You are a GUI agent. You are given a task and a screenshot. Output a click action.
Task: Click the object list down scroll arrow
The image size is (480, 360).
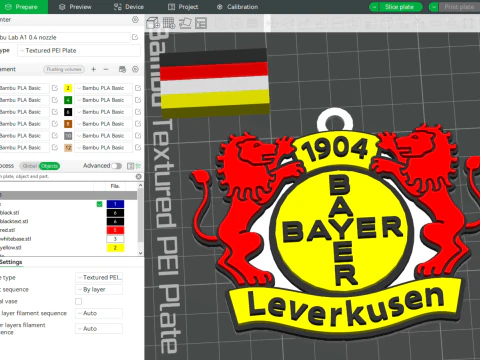tap(140, 253)
